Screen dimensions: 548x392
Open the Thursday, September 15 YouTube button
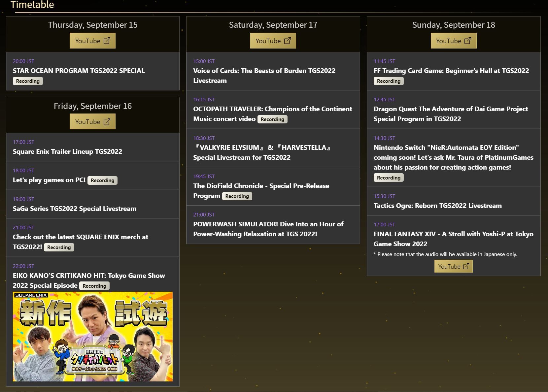point(92,41)
